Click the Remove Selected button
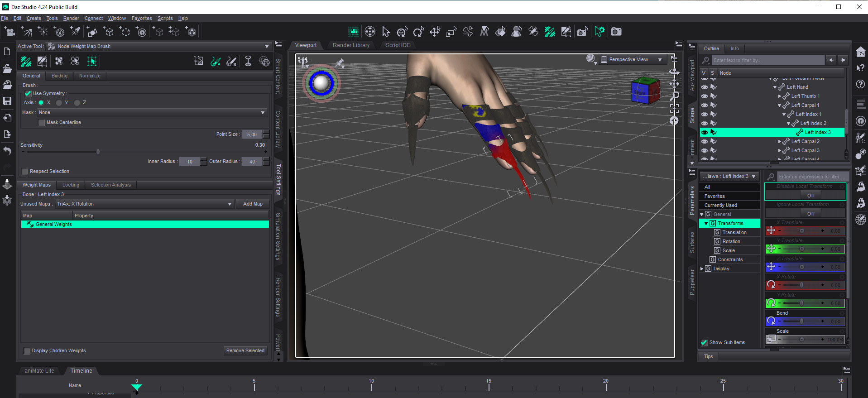Screen dimensions: 868x398 (x=245, y=351)
